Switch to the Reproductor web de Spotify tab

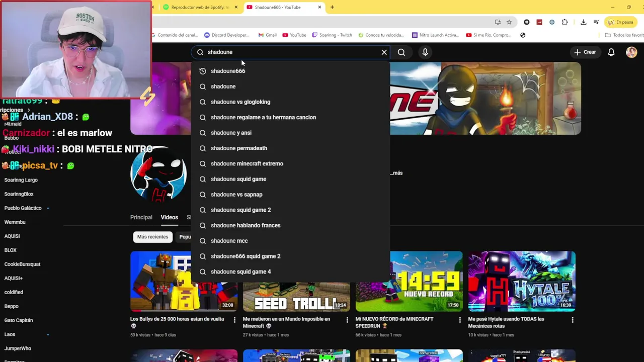(x=200, y=7)
